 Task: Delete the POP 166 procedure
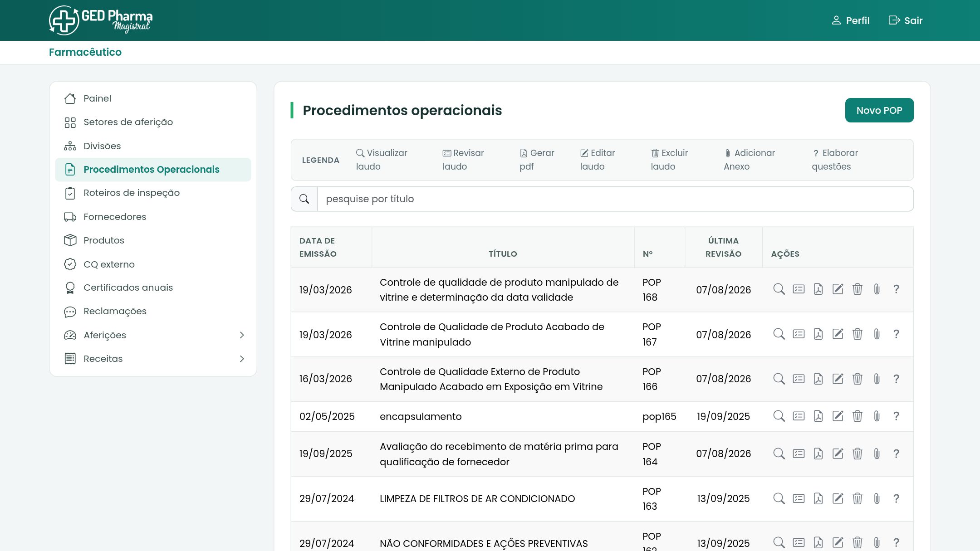point(857,379)
